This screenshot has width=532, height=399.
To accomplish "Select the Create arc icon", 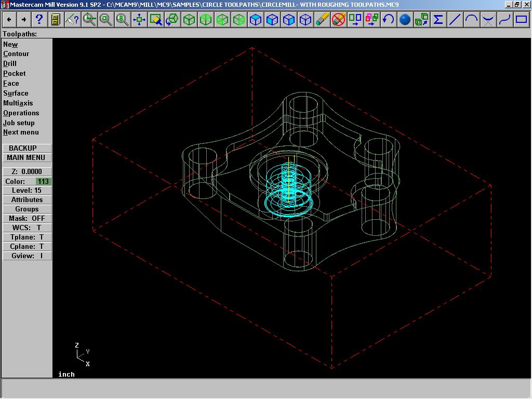I will click(x=471, y=20).
